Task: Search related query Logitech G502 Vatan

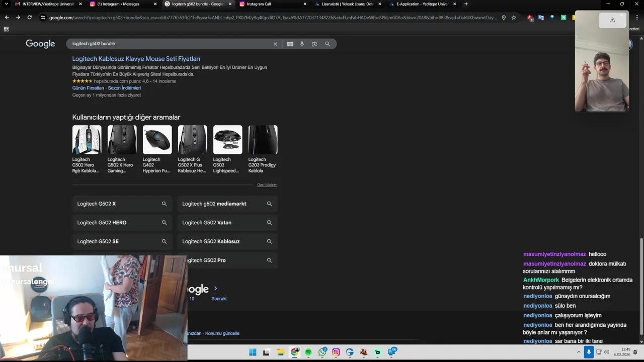Action: 227,223
